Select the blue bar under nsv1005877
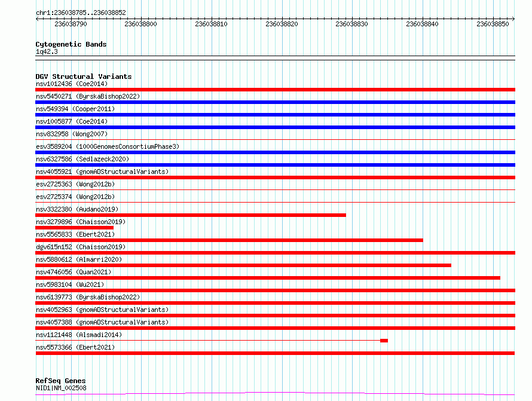Screen dimensions: 532x401 (x=275, y=127)
